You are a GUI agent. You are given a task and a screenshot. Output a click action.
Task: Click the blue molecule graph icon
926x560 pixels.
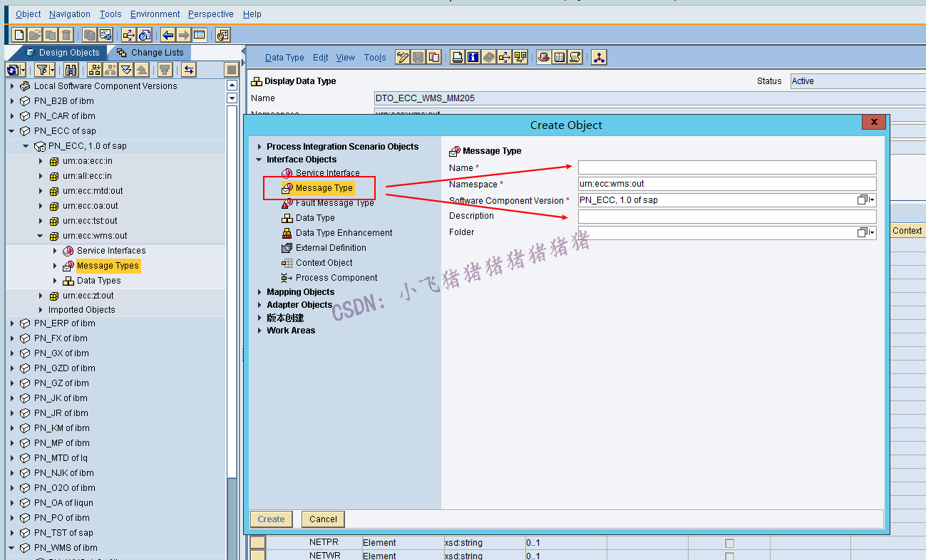pos(599,58)
